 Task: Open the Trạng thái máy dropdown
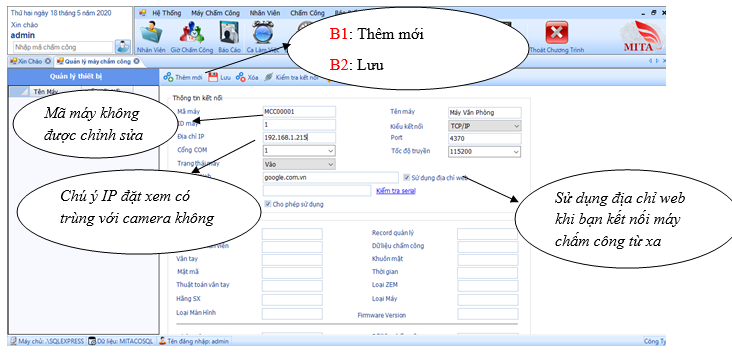point(331,164)
